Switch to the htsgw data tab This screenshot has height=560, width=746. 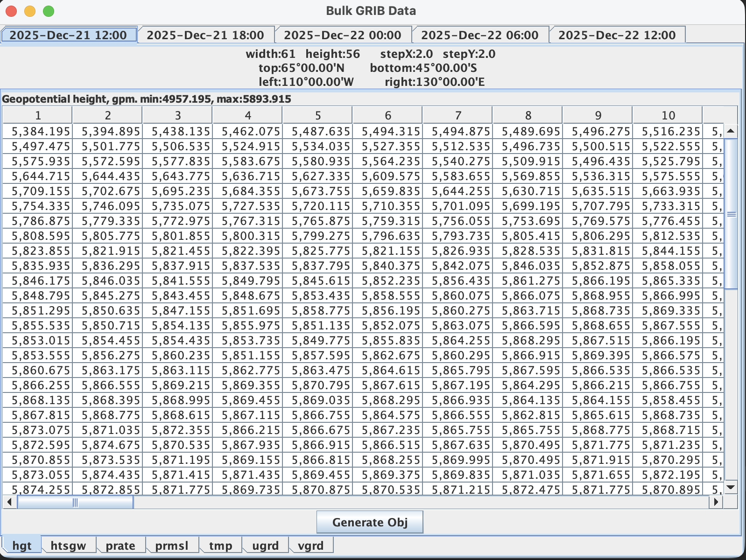click(68, 546)
